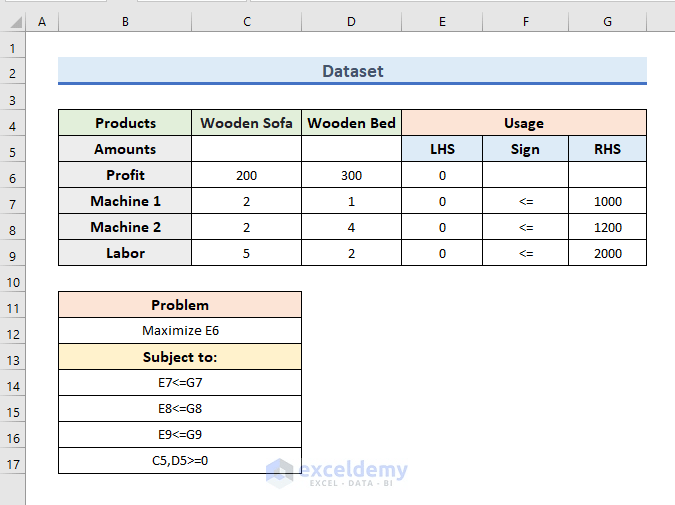This screenshot has width=675, height=505.
Task: Select column G header
Action: [607, 22]
